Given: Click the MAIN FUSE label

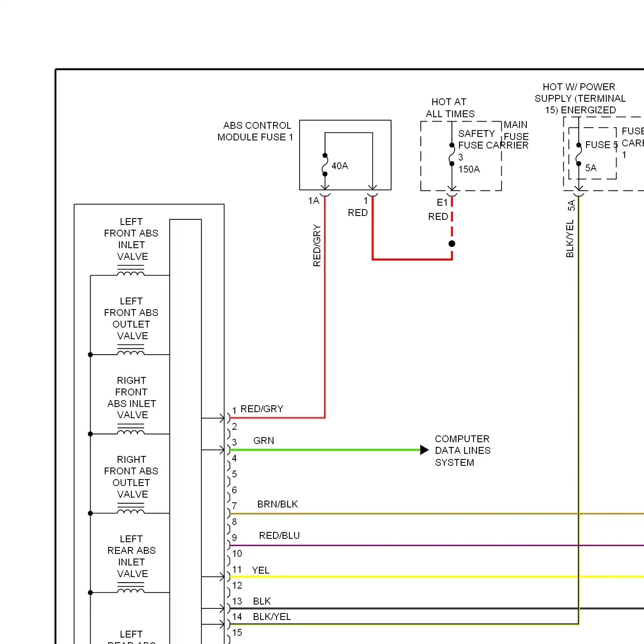Looking at the screenshot, I should 516,131.
